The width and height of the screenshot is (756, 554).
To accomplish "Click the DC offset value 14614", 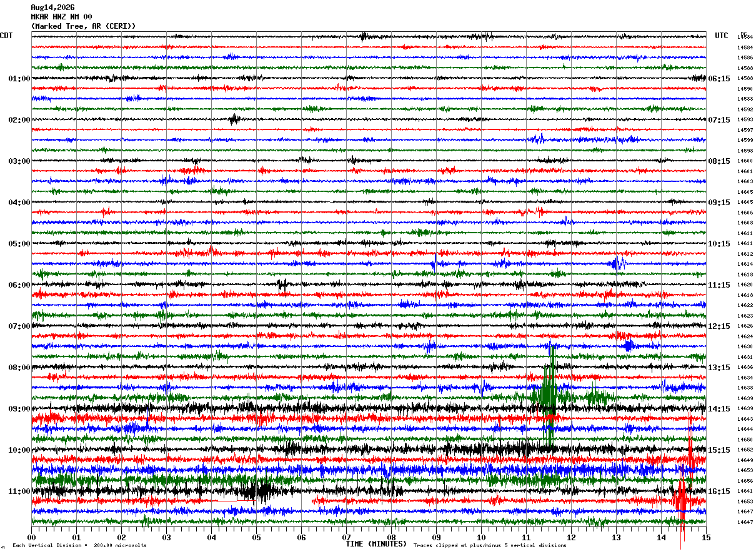I will [745, 264].
